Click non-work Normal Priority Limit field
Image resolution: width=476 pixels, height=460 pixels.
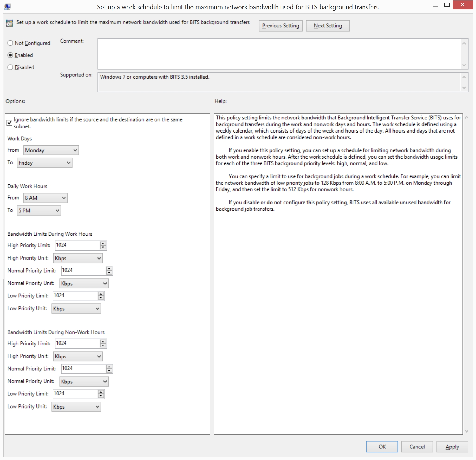pos(83,369)
